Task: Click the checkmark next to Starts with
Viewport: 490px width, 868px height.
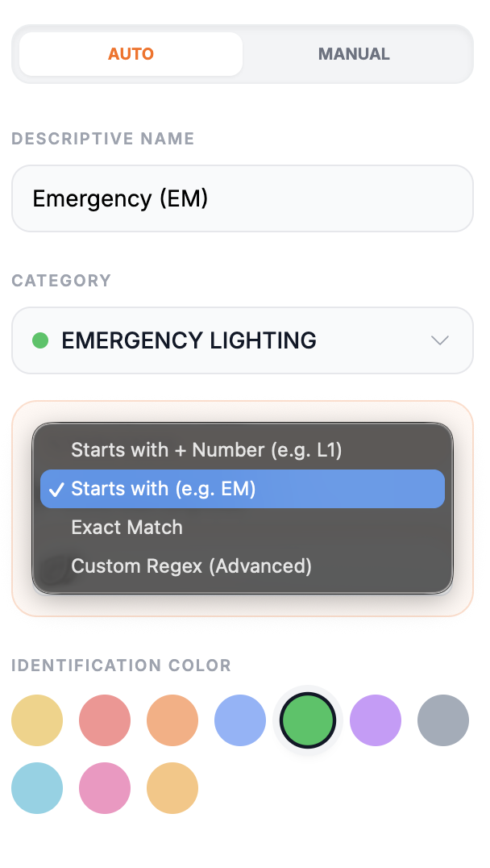Action: (55, 488)
